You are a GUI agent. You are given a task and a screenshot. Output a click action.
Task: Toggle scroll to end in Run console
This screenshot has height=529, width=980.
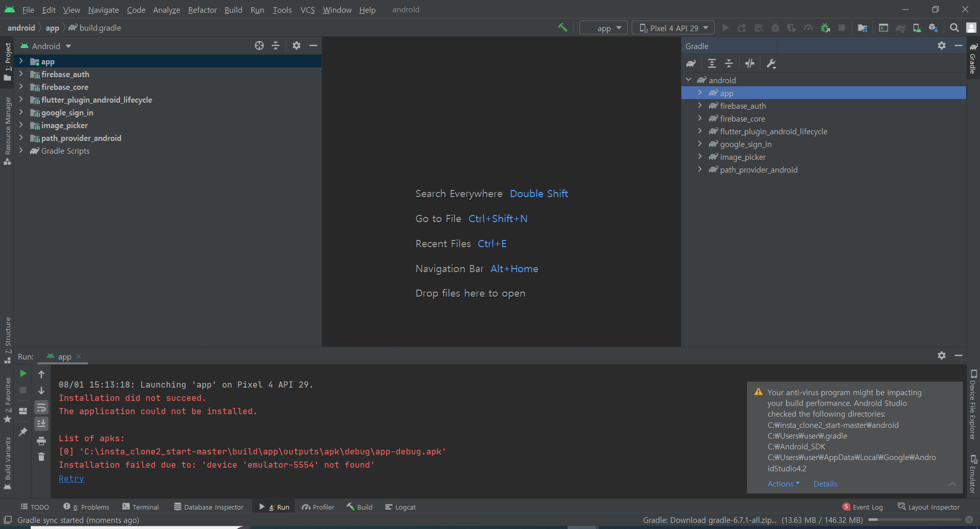(x=41, y=424)
